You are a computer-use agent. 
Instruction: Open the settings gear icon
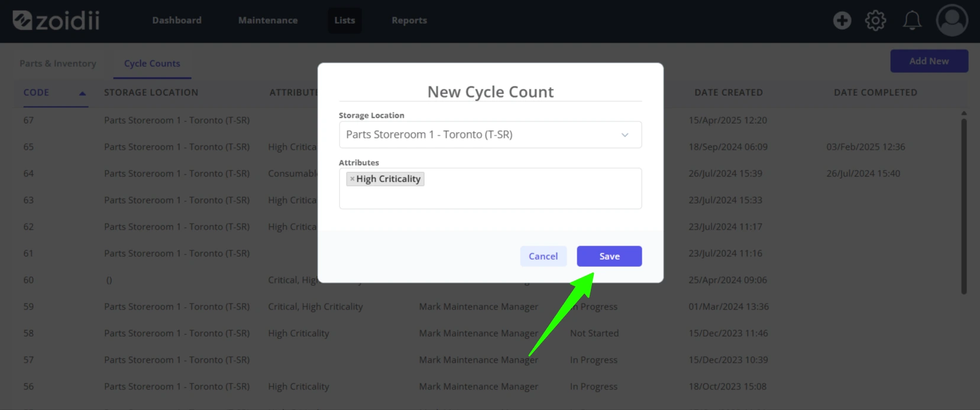point(875,20)
